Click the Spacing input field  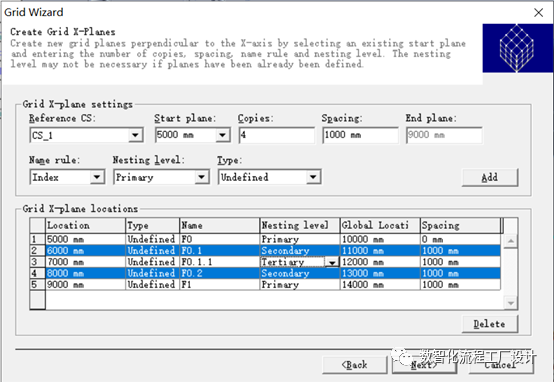tap(360, 135)
